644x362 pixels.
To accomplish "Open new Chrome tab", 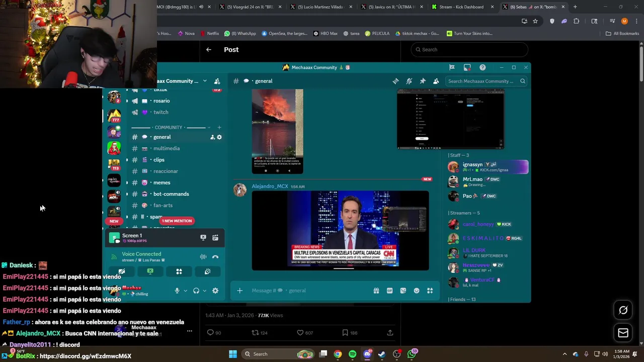I will [x=575, y=7].
